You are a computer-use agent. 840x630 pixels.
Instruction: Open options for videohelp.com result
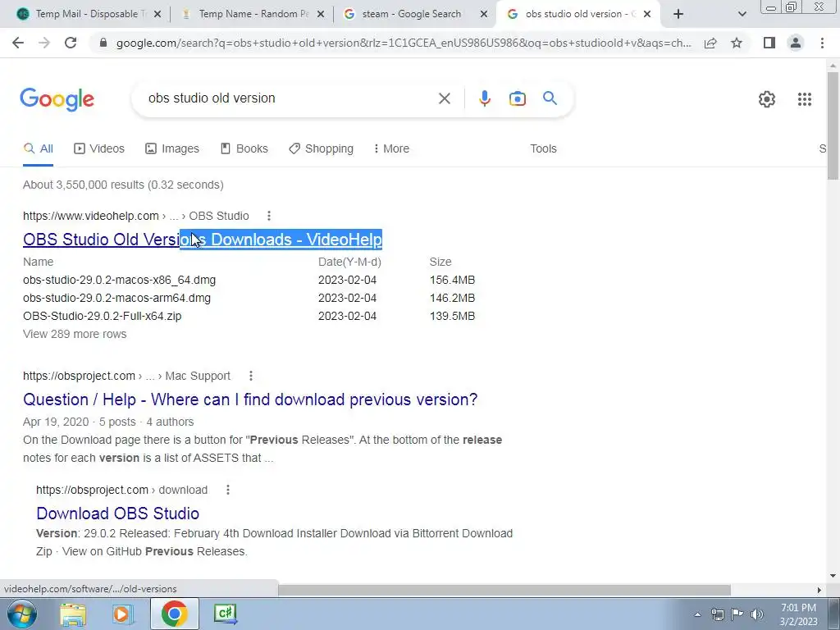click(269, 216)
